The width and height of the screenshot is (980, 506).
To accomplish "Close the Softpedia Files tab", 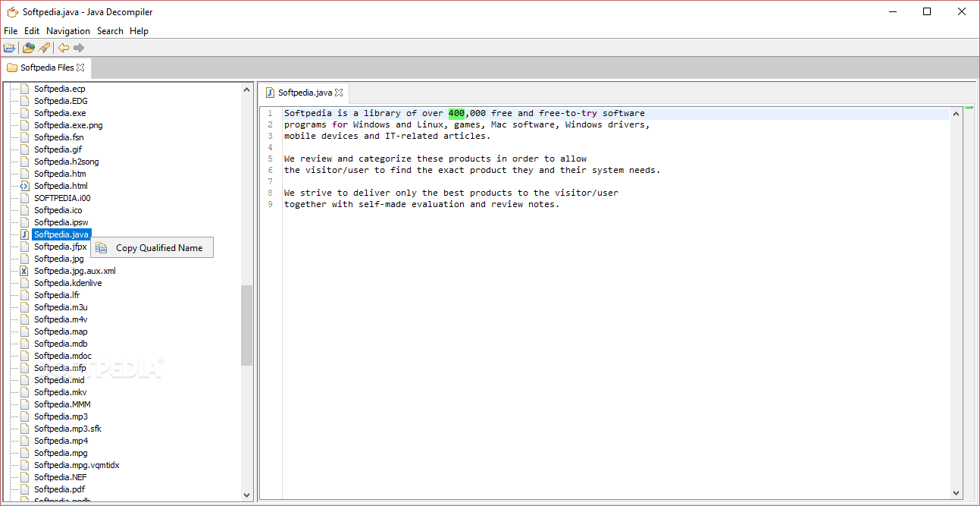I will (x=80, y=68).
